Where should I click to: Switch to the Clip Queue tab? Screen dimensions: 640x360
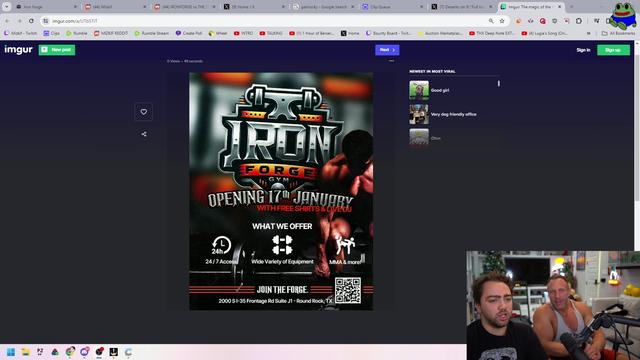tap(393, 7)
